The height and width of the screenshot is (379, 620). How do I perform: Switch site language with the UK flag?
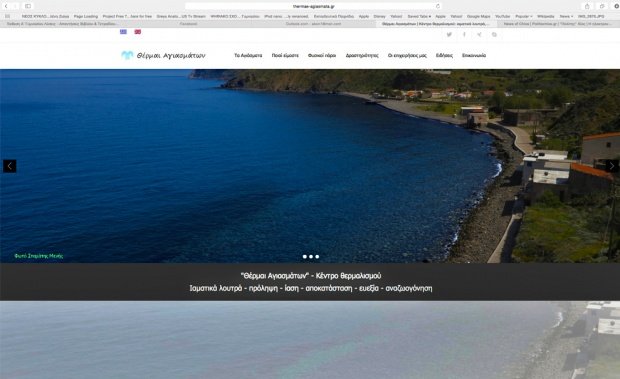[138, 32]
